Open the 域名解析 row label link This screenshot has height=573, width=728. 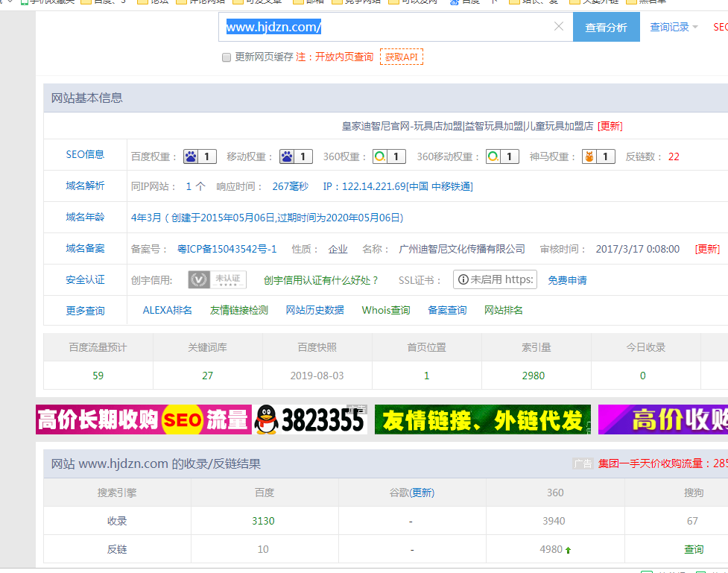coord(85,186)
